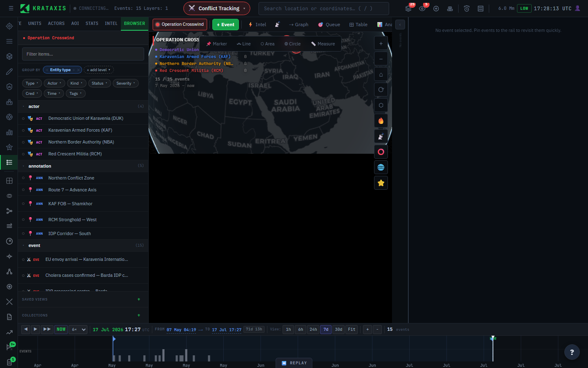This screenshot has height=368, width=588.
Task: Set timeline view to 30d
Action: (x=339, y=330)
